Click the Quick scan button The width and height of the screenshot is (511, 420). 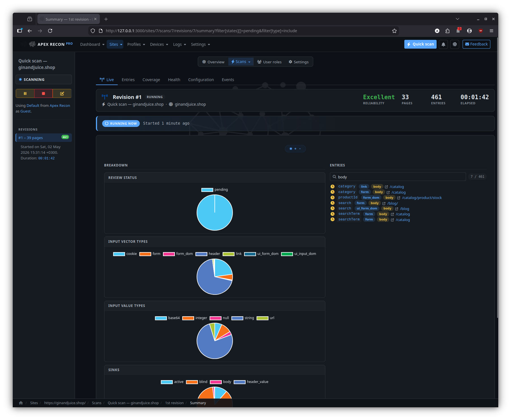coord(420,44)
